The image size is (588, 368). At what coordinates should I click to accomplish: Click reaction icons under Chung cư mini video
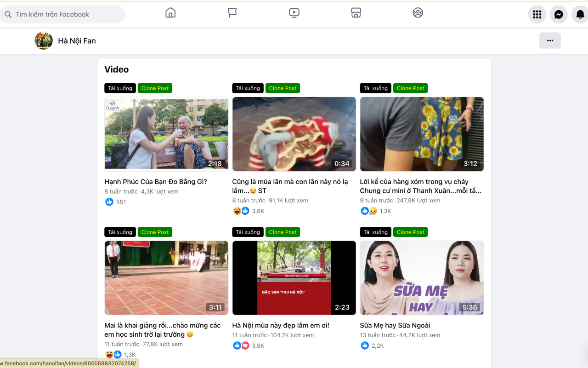click(369, 211)
